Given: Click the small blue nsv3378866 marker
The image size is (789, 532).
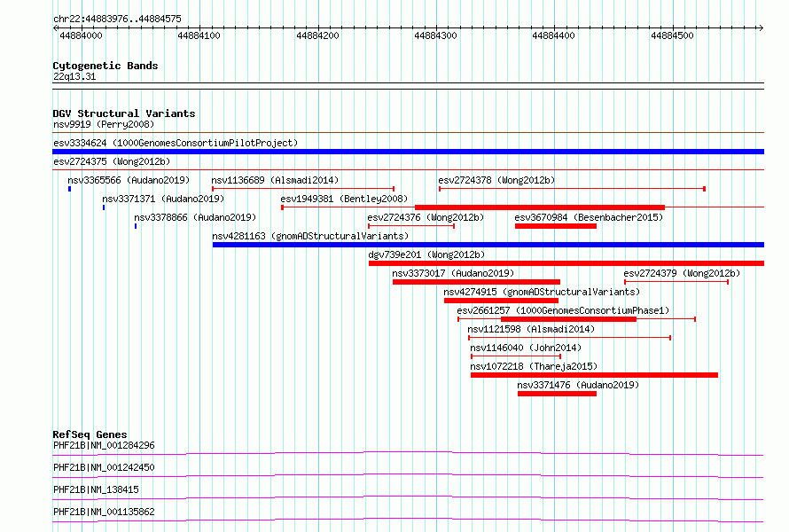Looking at the screenshot, I should pyautogui.click(x=136, y=226).
